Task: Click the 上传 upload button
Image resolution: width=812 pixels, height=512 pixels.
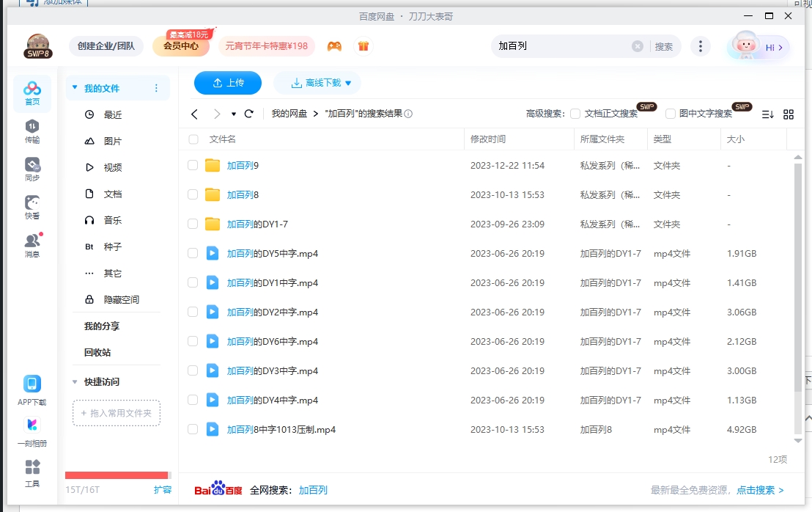Action: (x=227, y=83)
